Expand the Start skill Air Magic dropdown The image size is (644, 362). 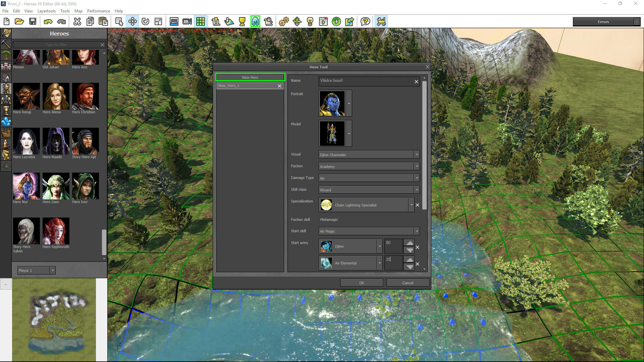coord(417,231)
